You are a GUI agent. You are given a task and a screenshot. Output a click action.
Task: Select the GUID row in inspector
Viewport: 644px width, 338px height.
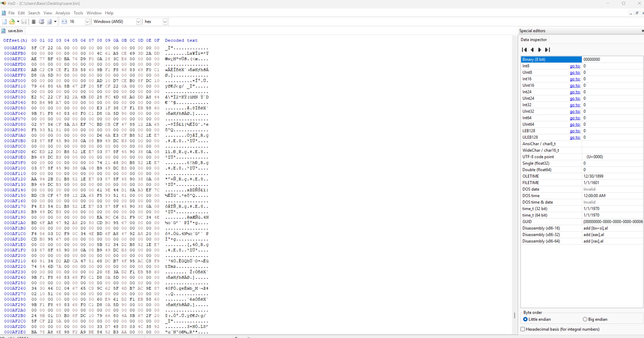[582, 221]
